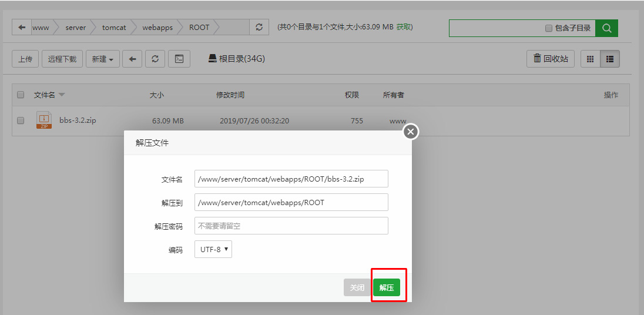The height and width of the screenshot is (315, 644).
Task: Click the toolbar back arrow button
Action: [132, 59]
